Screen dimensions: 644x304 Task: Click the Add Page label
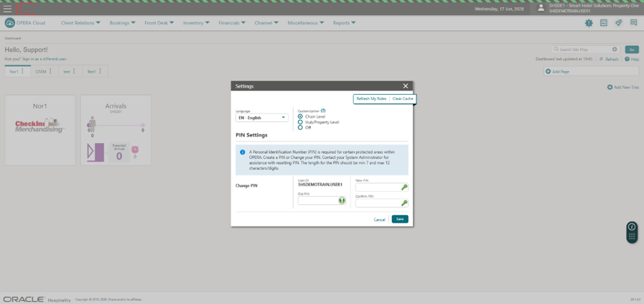pos(561,72)
